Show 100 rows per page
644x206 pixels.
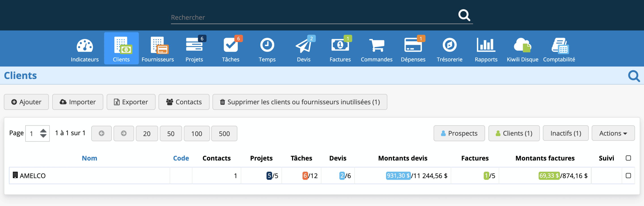click(x=197, y=133)
